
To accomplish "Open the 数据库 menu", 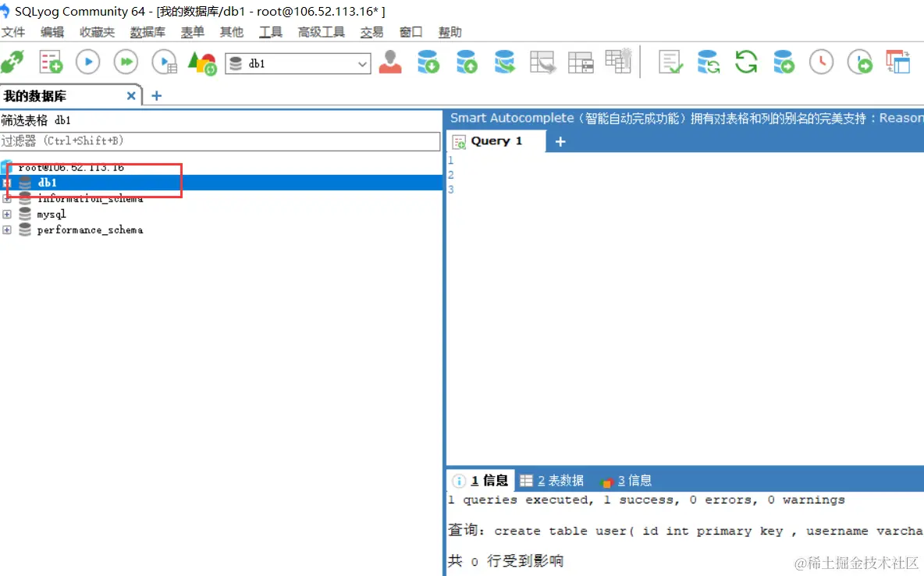I will click(x=148, y=32).
